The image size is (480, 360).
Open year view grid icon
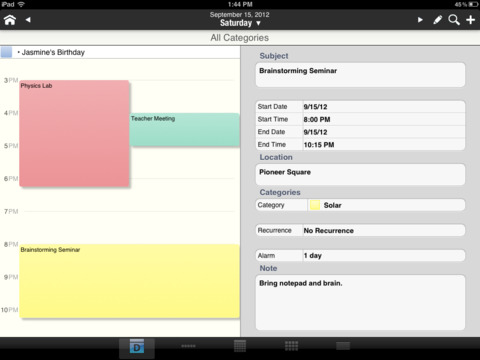coord(291,346)
